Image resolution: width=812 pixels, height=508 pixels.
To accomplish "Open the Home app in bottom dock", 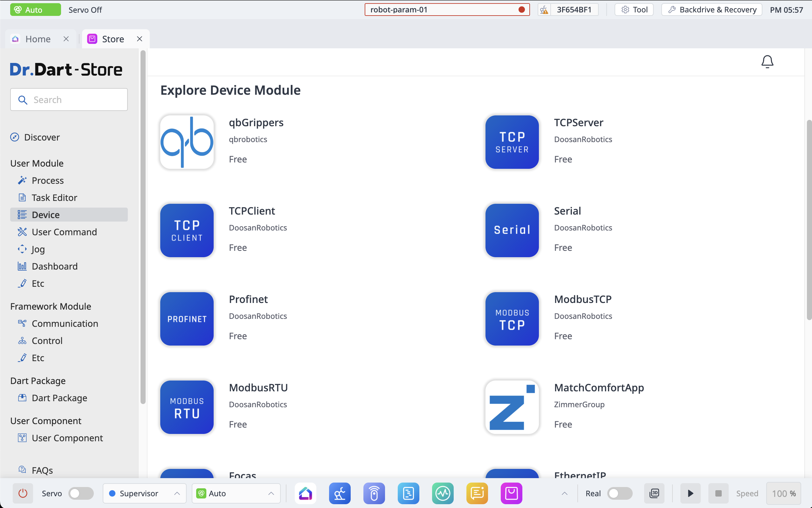I will click(x=306, y=493).
